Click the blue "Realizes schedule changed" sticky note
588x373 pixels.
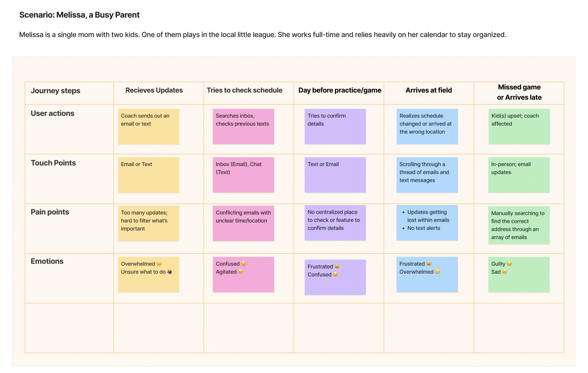(x=427, y=127)
